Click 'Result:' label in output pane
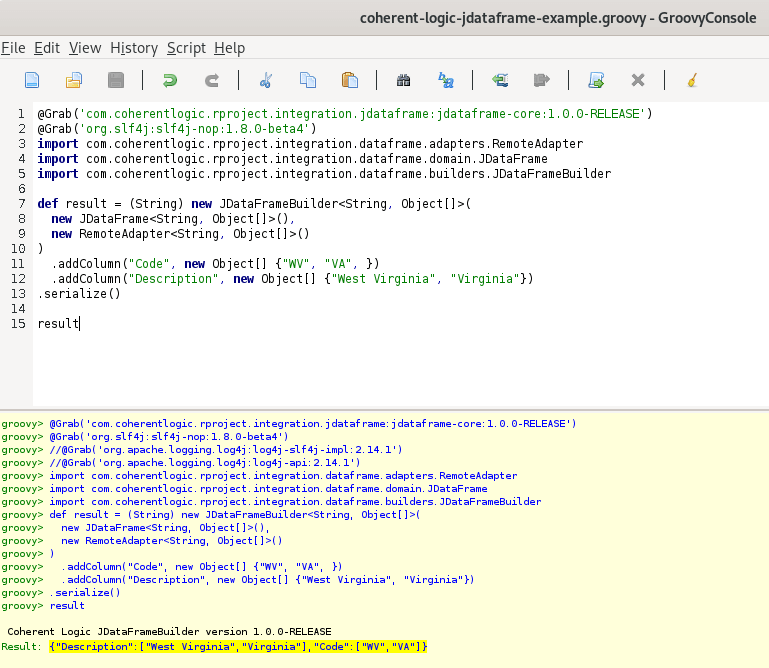This screenshot has height=668, width=769. coord(21,647)
